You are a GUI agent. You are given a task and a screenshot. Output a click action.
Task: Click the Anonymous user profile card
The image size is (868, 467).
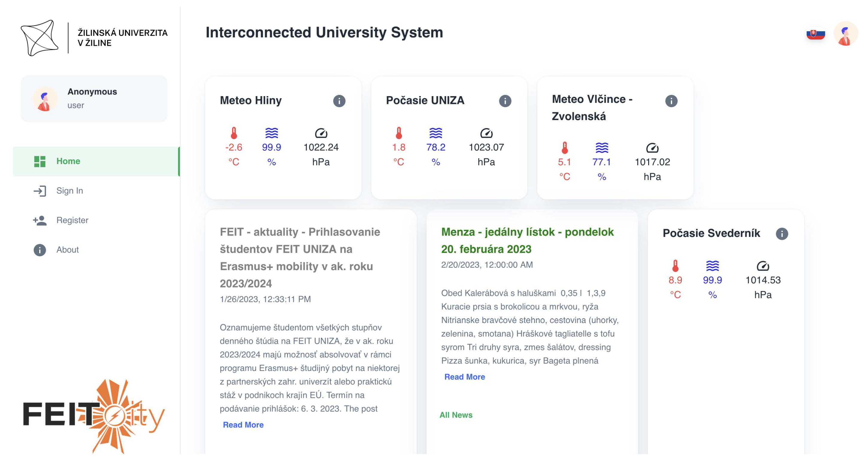click(x=94, y=99)
